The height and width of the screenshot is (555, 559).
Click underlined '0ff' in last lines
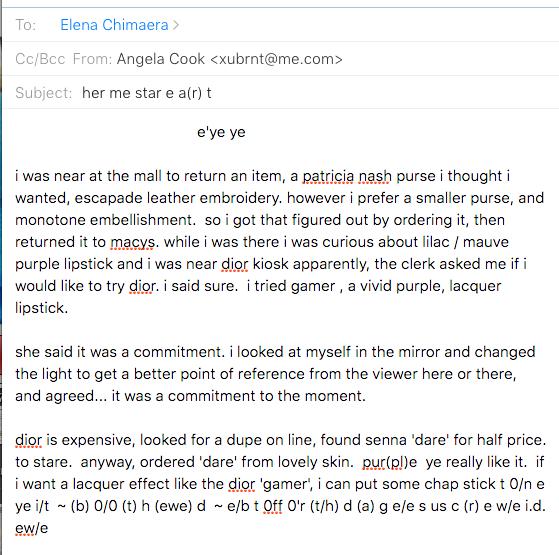coord(273,506)
